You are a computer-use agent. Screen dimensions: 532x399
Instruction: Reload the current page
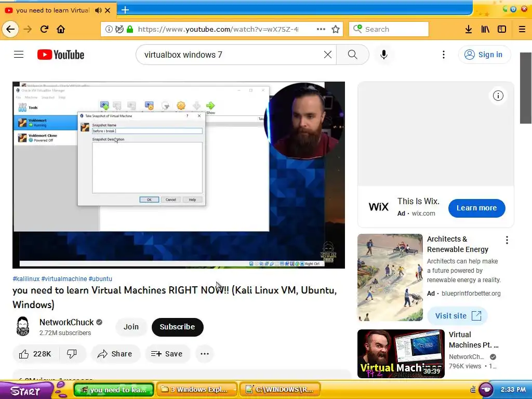click(x=45, y=29)
